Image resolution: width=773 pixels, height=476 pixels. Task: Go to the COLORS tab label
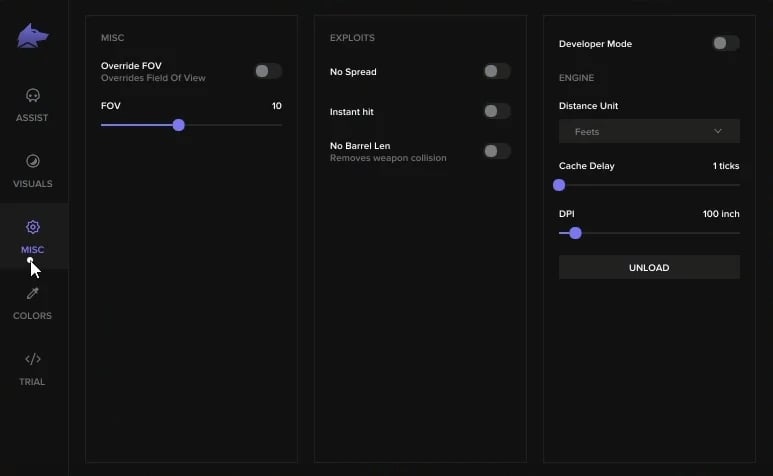[32, 316]
